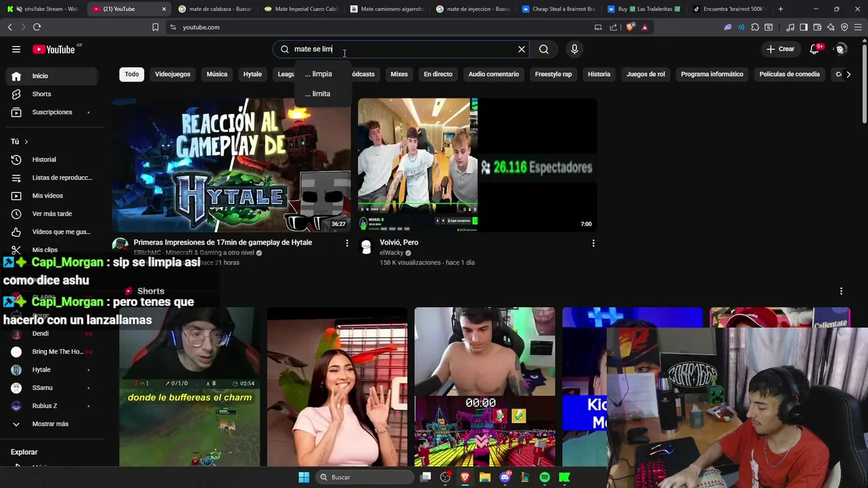Open Brave Rewards triangle icon
868x488 pixels.
[x=645, y=27]
